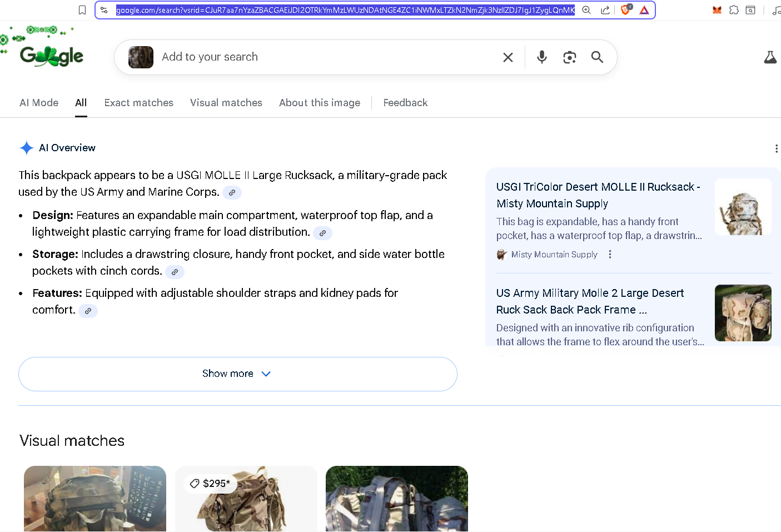781x532 pixels.
Task: Click the source link chip after Design bullet
Action: [322, 233]
